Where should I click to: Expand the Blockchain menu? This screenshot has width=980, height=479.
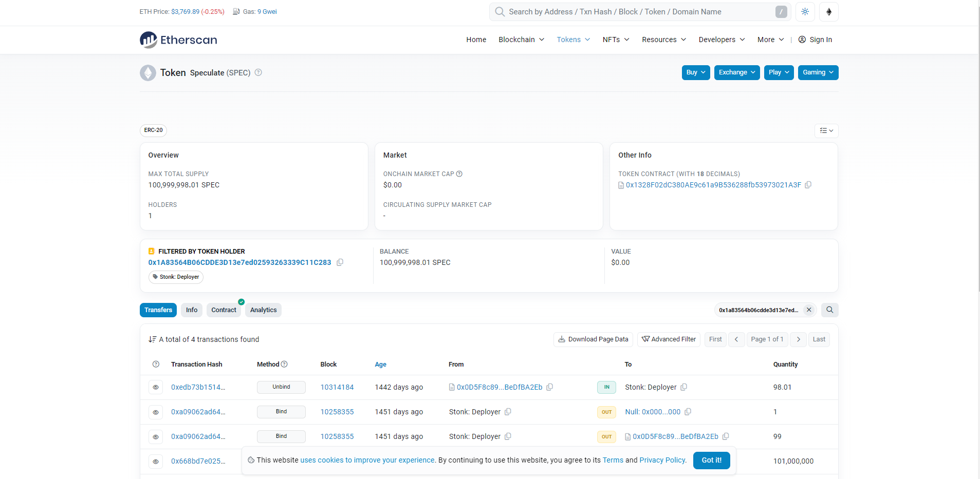(521, 40)
